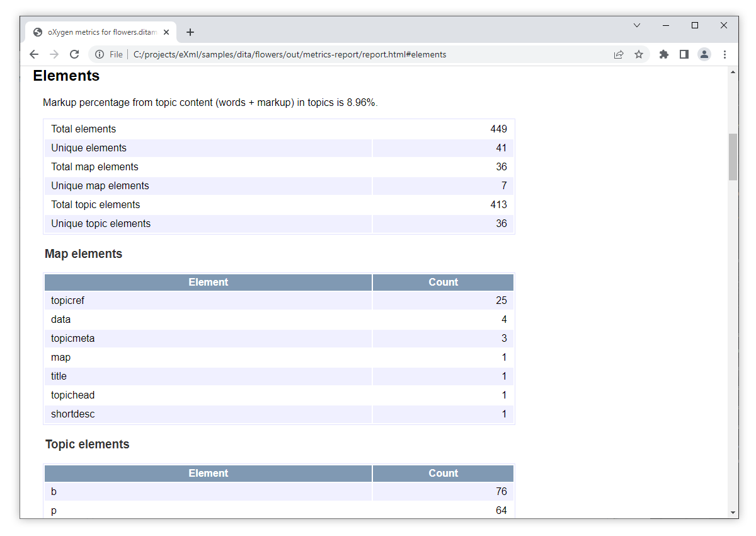This screenshot has height=536, width=756.
Task: Select the Unique topic elements label
Action: [x=101, y=224]
